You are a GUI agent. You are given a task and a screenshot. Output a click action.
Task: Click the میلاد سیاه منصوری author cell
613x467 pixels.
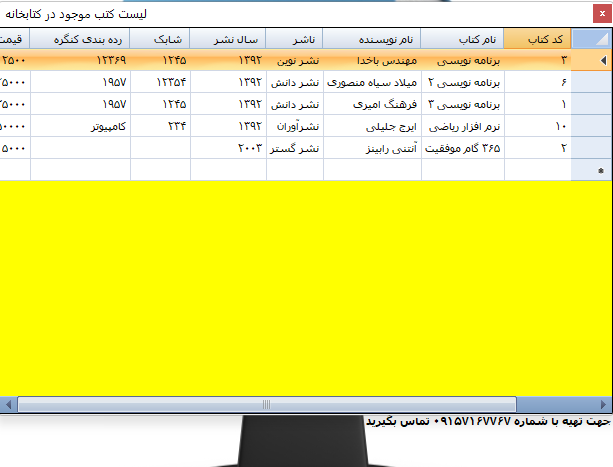click(372, 82)
